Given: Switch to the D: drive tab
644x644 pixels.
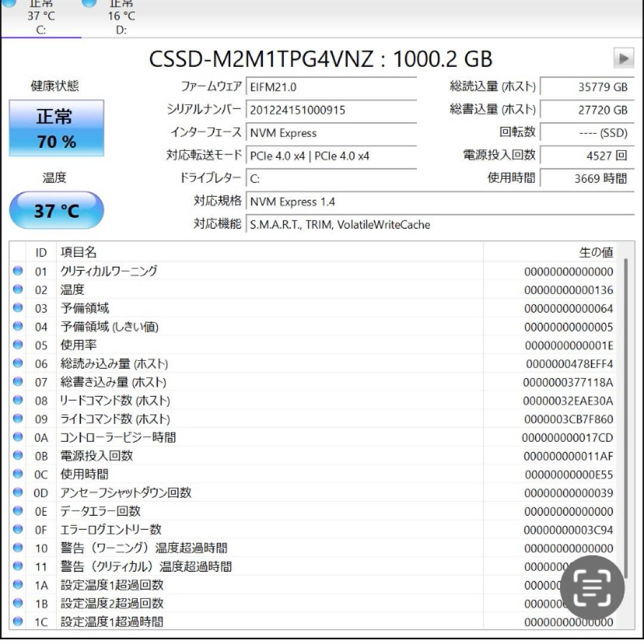Looking at the screenshot, I should (x=121, y=30).
